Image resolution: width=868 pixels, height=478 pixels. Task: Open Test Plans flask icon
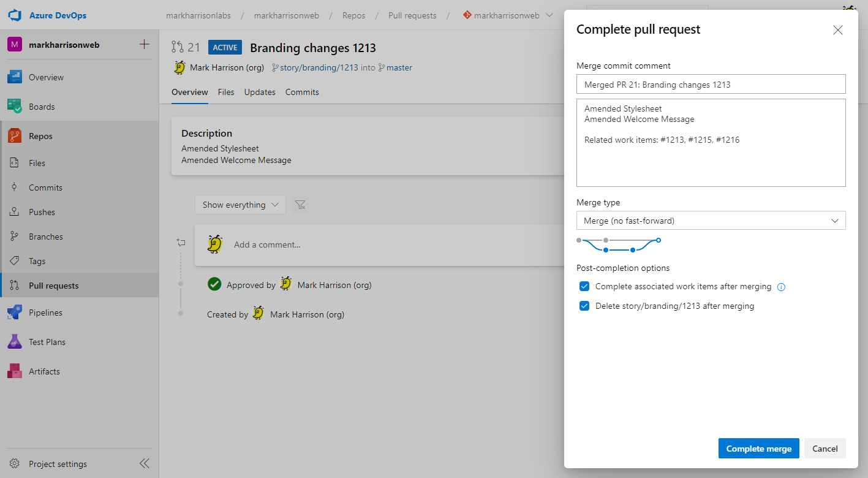coord(15,342)
